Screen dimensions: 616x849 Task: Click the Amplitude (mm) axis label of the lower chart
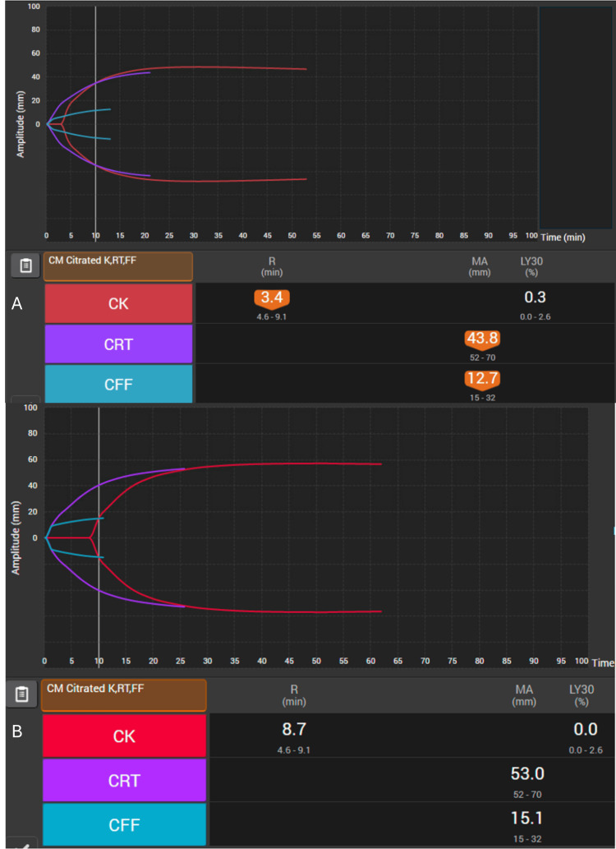(15, 538)
